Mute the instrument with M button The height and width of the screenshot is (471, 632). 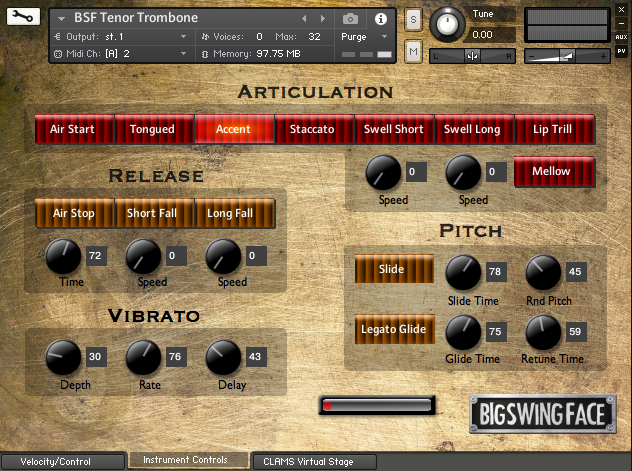(x=413, y=52)
